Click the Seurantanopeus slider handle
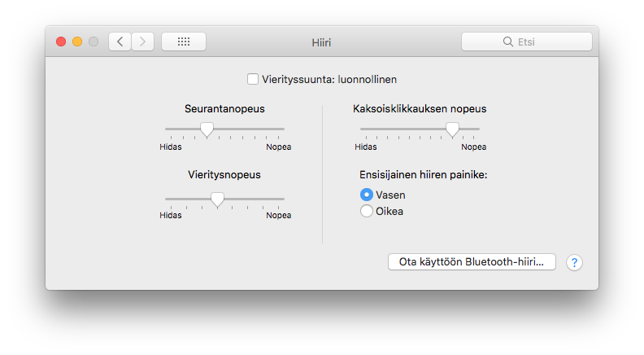This screenshot has width=644, height=355. 207,129
